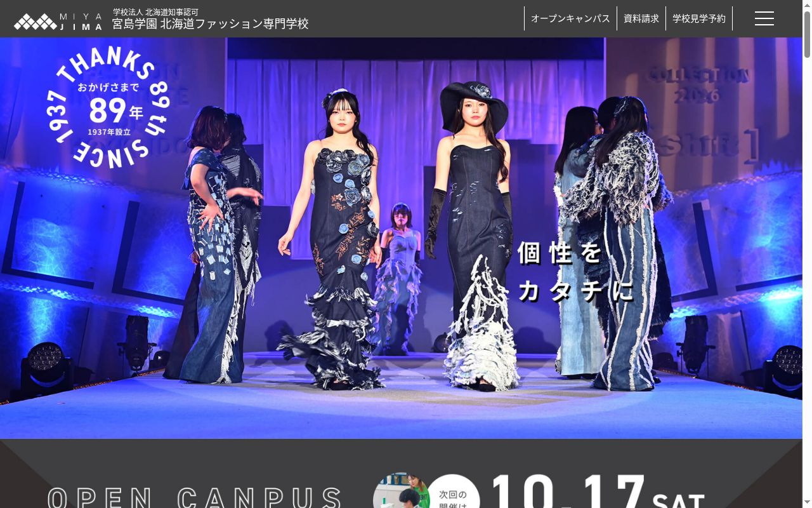
Task: Click the scrollbar up arrow
Action: tap(807, 5)
